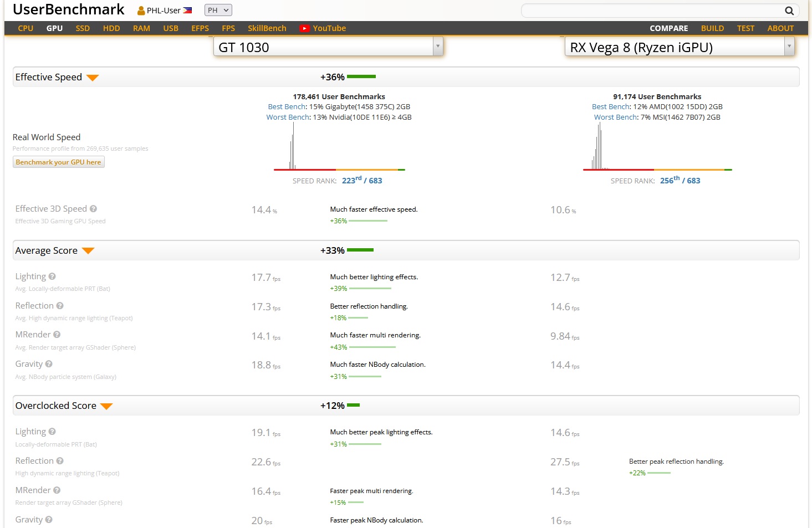
Task: Click the Effective Speed +36% green bar
Action: (x=361, y=76)
